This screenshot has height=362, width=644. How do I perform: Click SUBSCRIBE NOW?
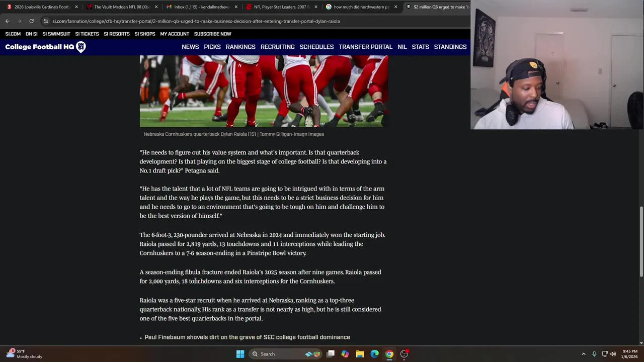213,34
